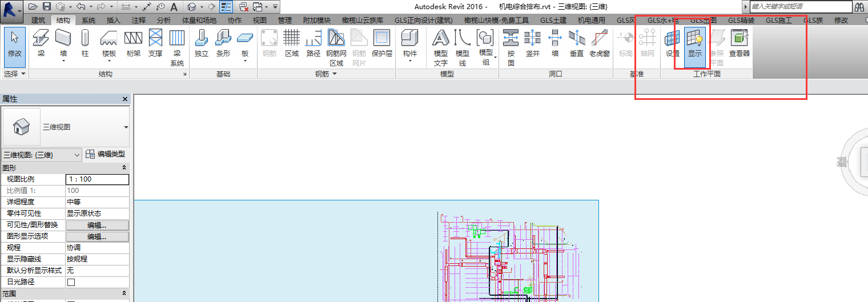
Task: Click the binoculars search icon
Action: pyautogui.click(x=859, y=6)
